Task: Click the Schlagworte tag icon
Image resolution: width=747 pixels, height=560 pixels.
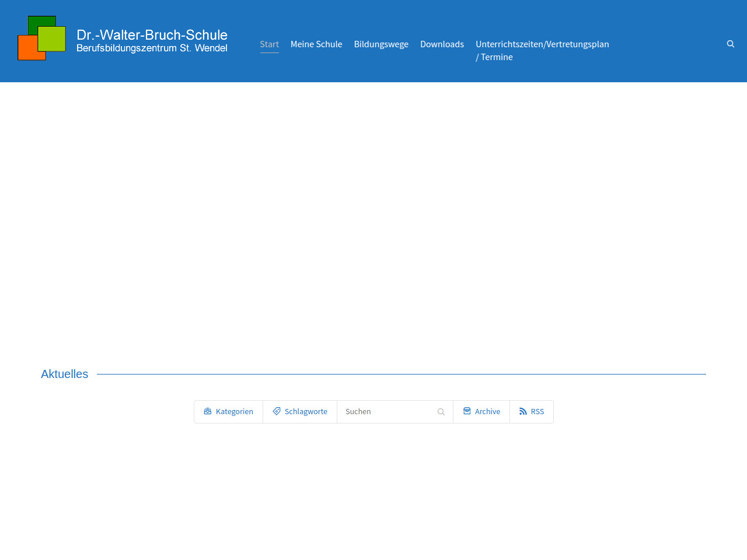Action: point(277,411)
